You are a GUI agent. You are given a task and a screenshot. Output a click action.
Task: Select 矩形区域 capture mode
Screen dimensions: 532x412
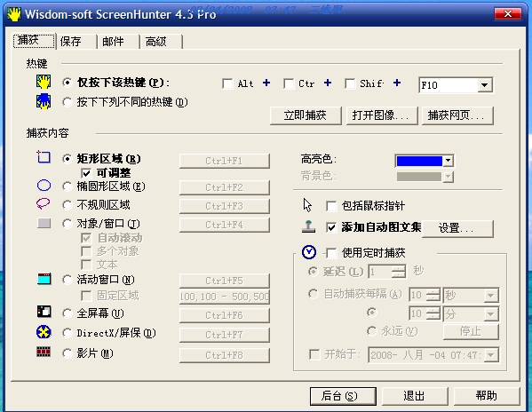pyautogui.click(x=67, y=159)
